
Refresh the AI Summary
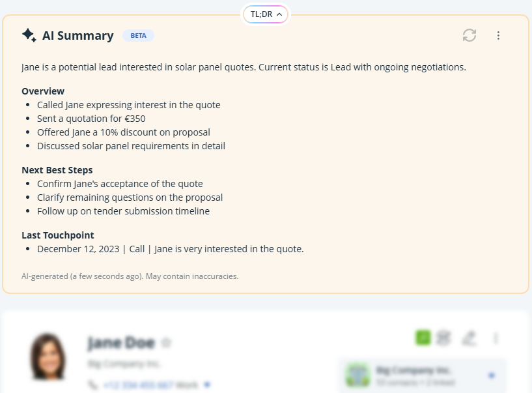[469, 35]
